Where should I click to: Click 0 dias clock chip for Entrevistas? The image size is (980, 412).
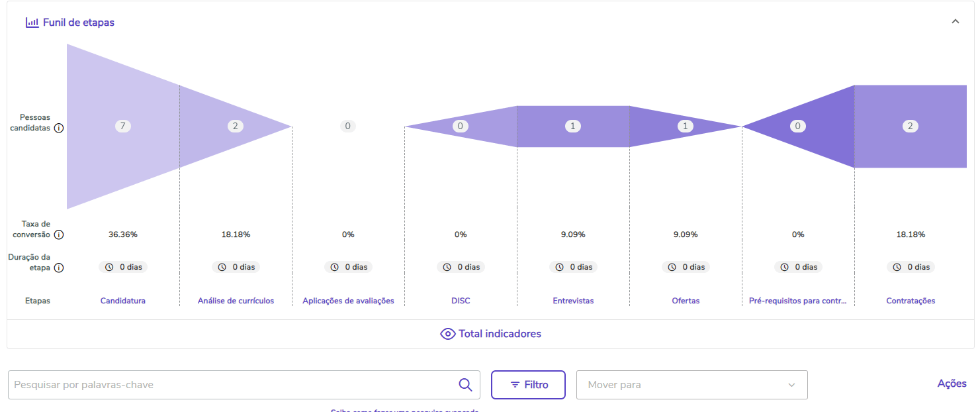[573, 267]
